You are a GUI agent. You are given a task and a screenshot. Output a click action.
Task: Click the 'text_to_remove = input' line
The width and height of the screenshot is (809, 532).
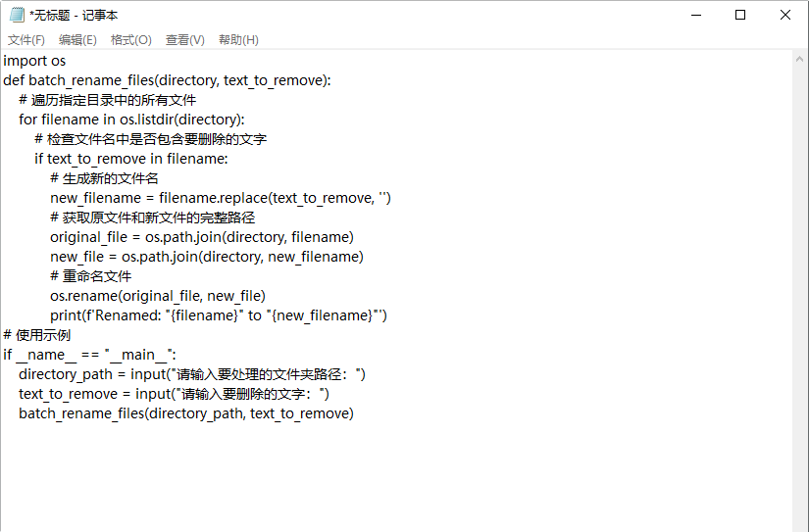tap(174, 394)
